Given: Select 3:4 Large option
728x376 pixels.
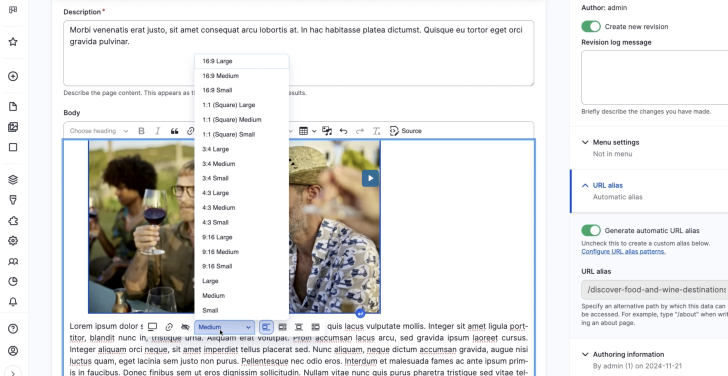Looking at the screenshot, I should tap(241, 149).
